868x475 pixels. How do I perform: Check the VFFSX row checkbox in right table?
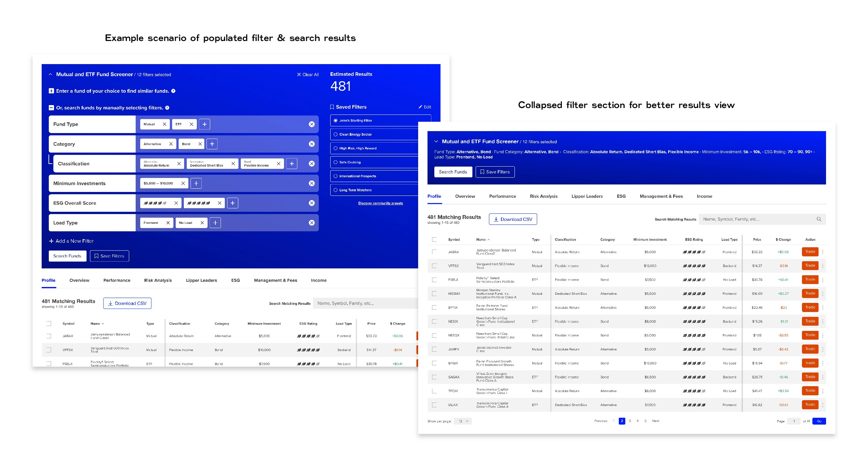[434, 266]
